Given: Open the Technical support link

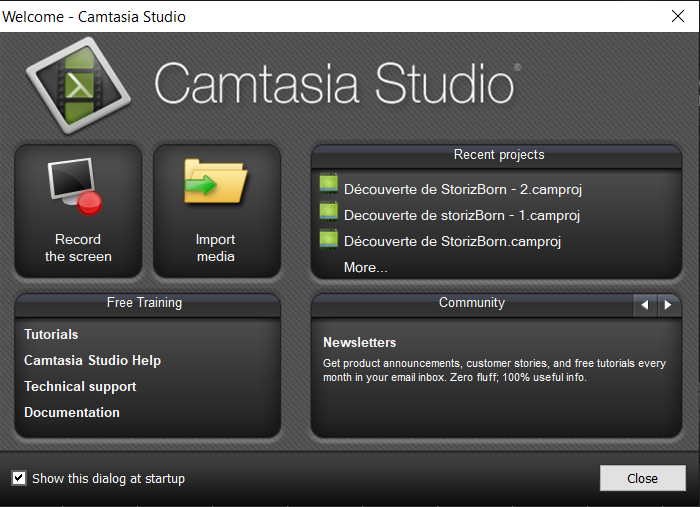Looking at the screenshot, I should [x=80, y=386].
